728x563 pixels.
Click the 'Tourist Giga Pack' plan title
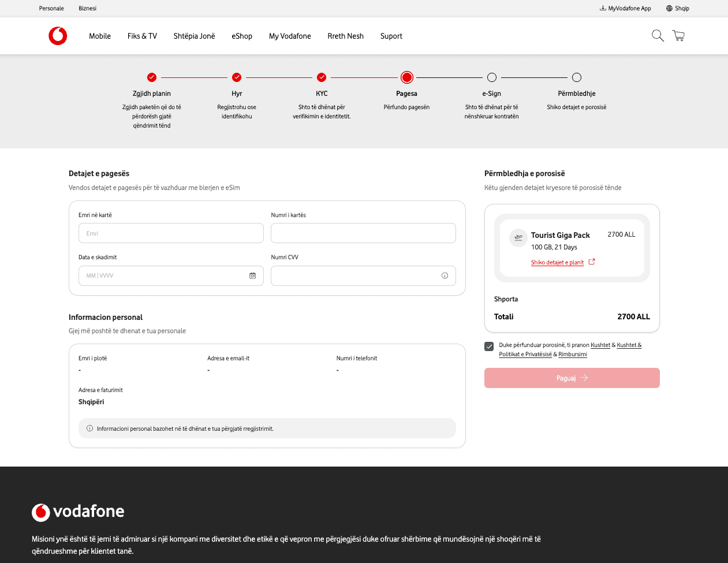pyautogui.click(x=561, y=235)
